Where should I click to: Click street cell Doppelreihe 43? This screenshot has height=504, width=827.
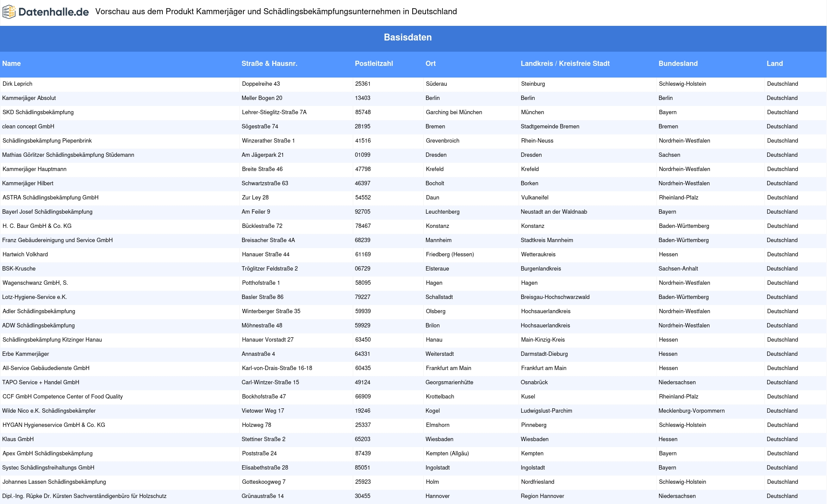[261, 84]
